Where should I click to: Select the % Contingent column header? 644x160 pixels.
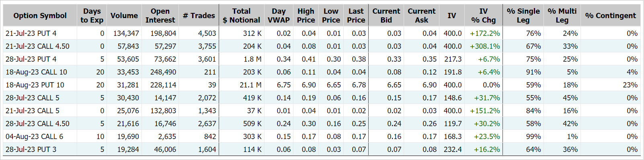610,16
